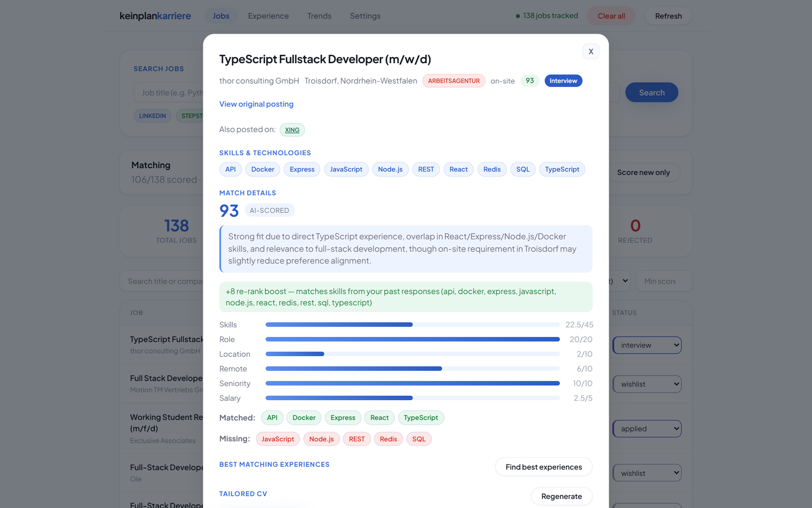Click the matched TypeScript chip
This screenshot has width=812, height=508.
(x=421, y=418)
